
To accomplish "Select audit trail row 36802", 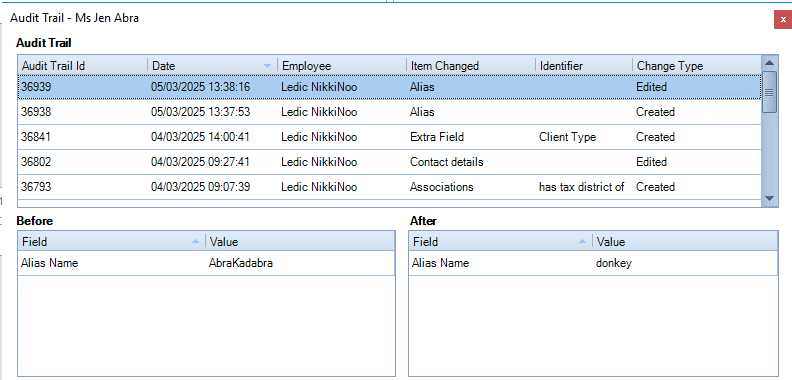I will pyautogui.click(x=389, y=162).
